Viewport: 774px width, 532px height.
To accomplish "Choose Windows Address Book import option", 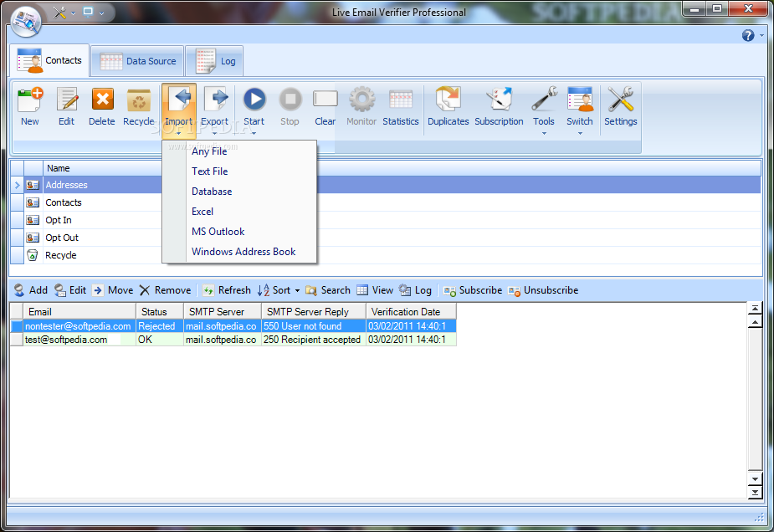I will coord(239,252).
